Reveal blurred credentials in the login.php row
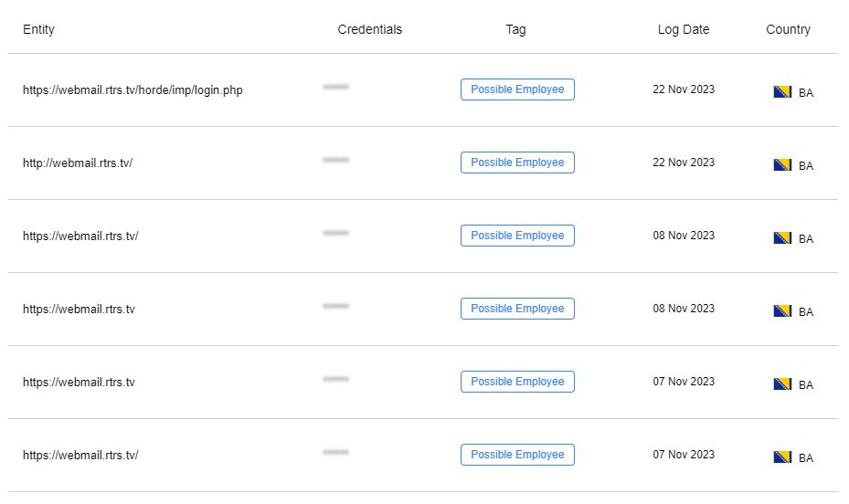The image size is (849, 504). tap(335, 87)
